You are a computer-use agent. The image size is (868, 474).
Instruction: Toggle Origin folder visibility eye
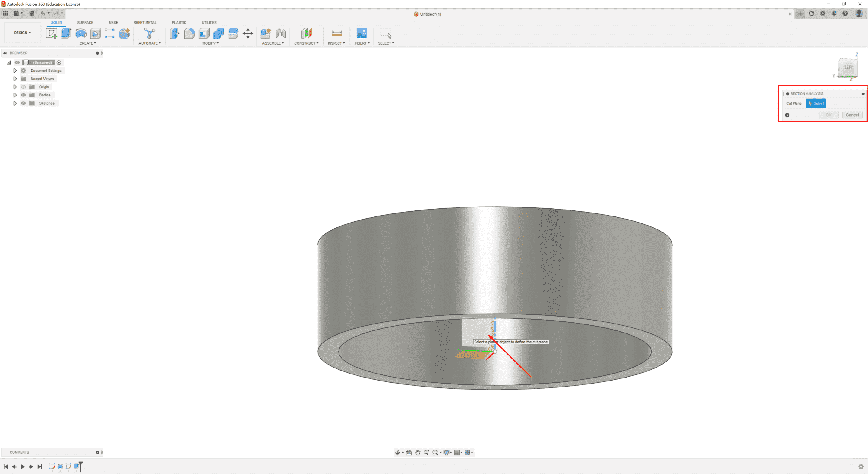click(x=23, y=87)
